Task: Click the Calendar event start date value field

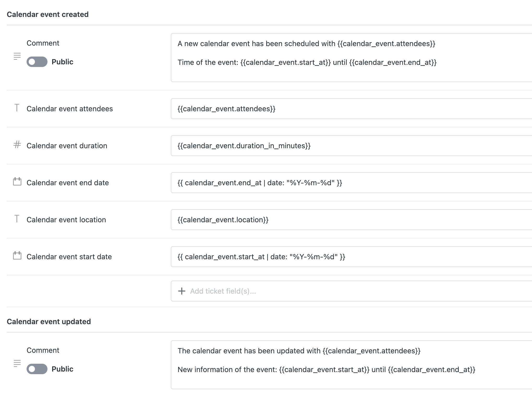Action: tap(351, 257)
